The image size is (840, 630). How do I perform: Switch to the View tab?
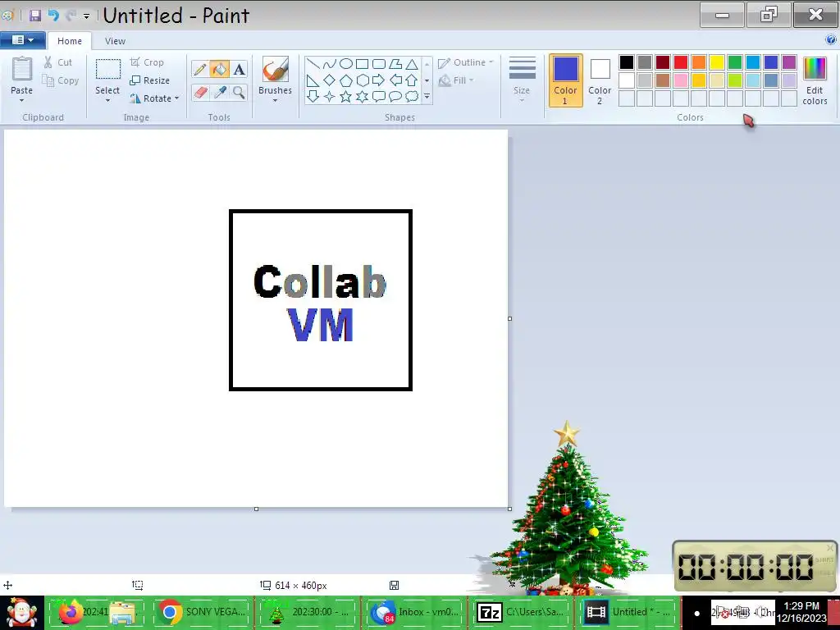click(x=115, y=41)
